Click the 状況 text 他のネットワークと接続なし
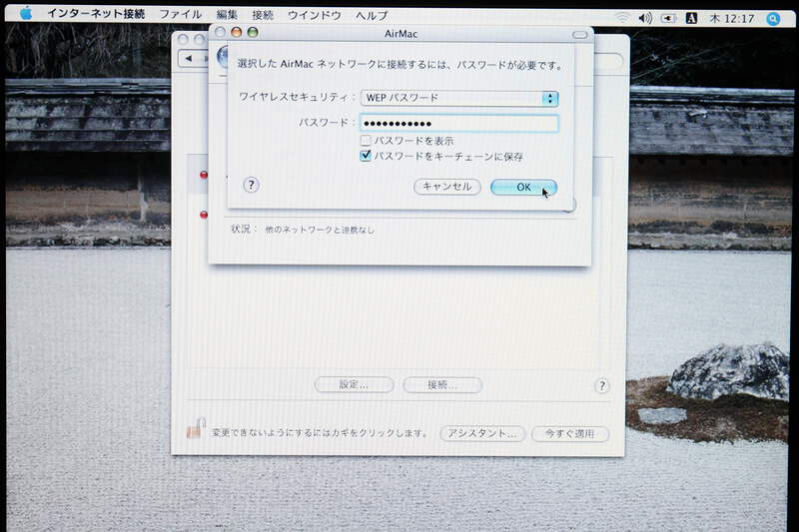799x532 pixels. click(320, 231)
